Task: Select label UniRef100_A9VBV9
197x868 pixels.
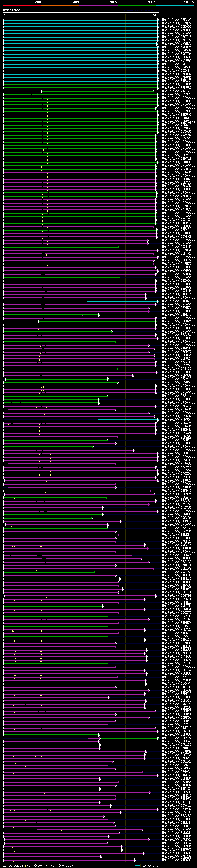Action: click(176, 271)
